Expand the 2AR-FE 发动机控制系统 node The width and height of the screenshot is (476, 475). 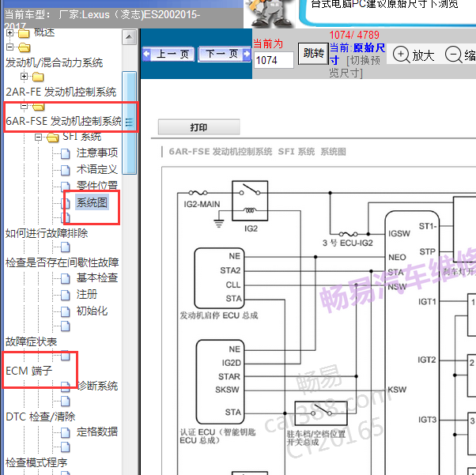click(x=25, y=76)
